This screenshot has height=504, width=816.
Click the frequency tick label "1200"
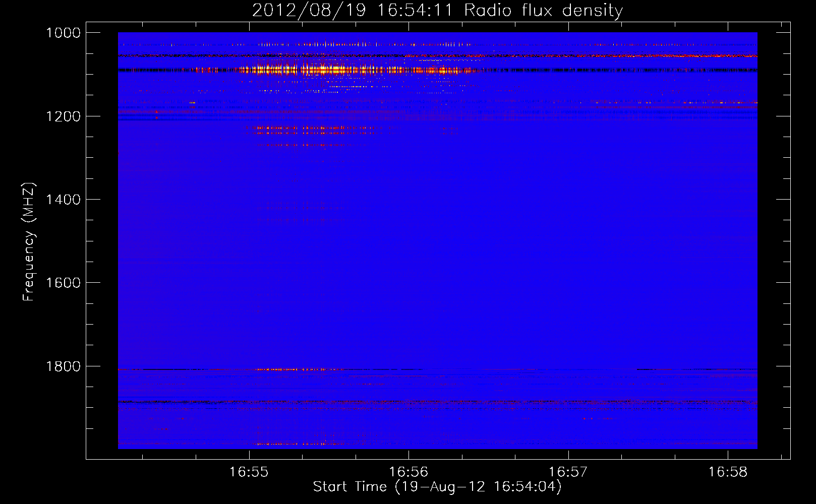click(63, 116)
